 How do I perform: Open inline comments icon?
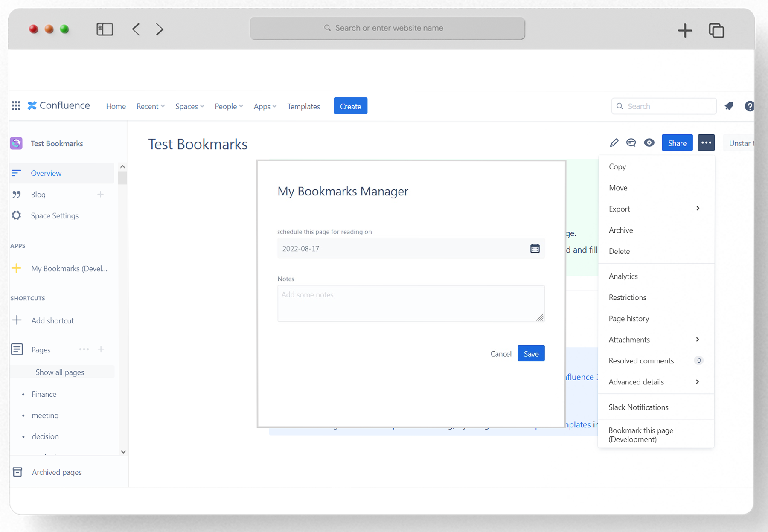coord(631,143)
